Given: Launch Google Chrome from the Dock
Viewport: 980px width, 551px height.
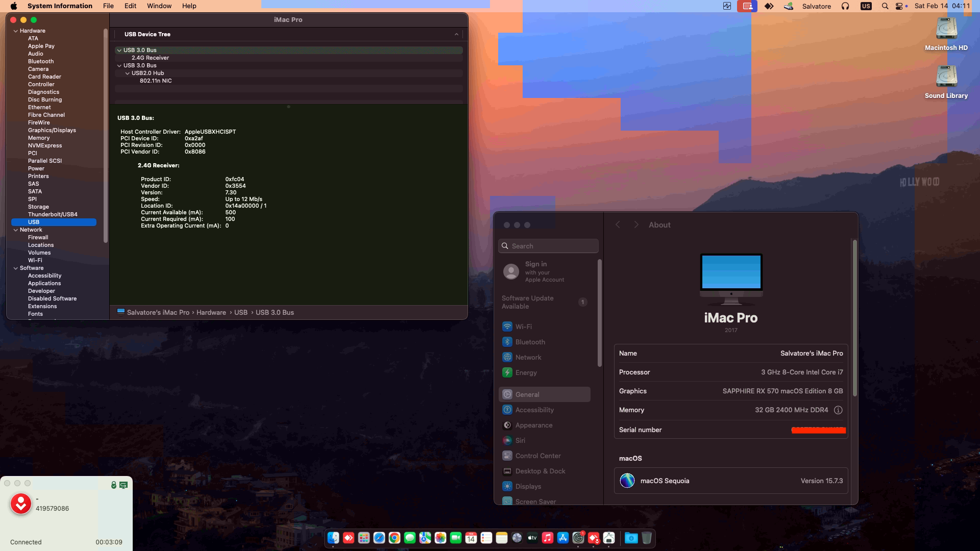Looking at the screenshot, I should click(x=395, y=538).
